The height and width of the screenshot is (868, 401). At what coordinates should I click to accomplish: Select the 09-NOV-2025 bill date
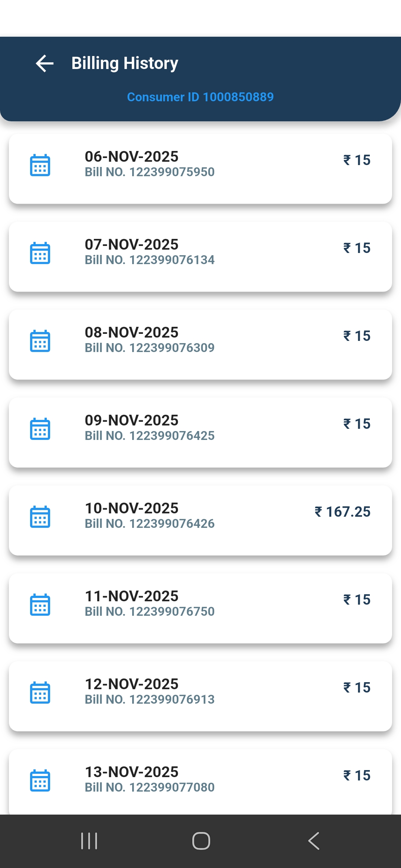point(131,420)
